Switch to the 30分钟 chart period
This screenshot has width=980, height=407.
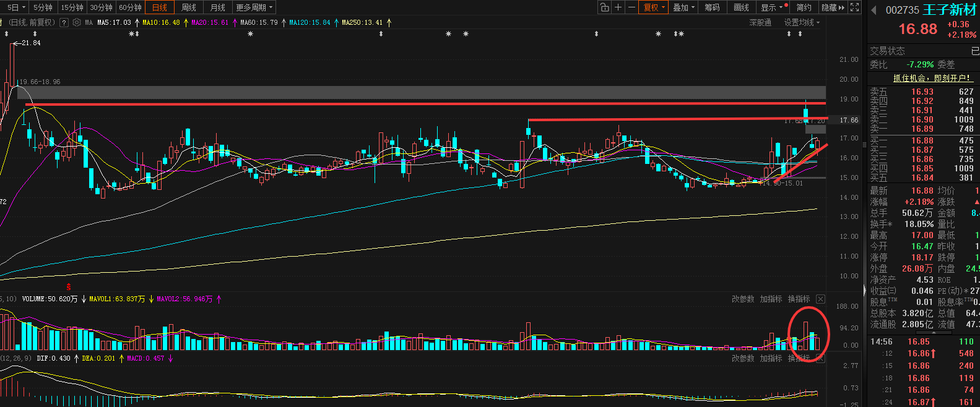pyautogui.click(x=101, y=7)
